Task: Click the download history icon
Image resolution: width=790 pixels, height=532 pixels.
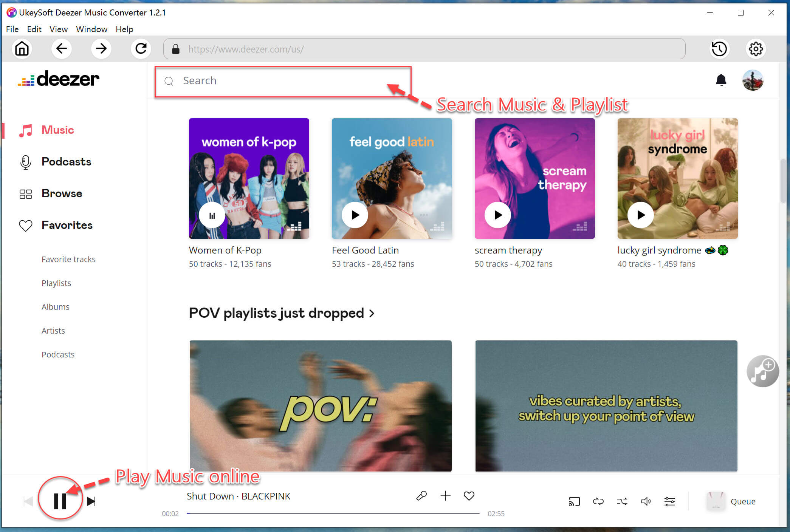Action: (x=720, y=49)
